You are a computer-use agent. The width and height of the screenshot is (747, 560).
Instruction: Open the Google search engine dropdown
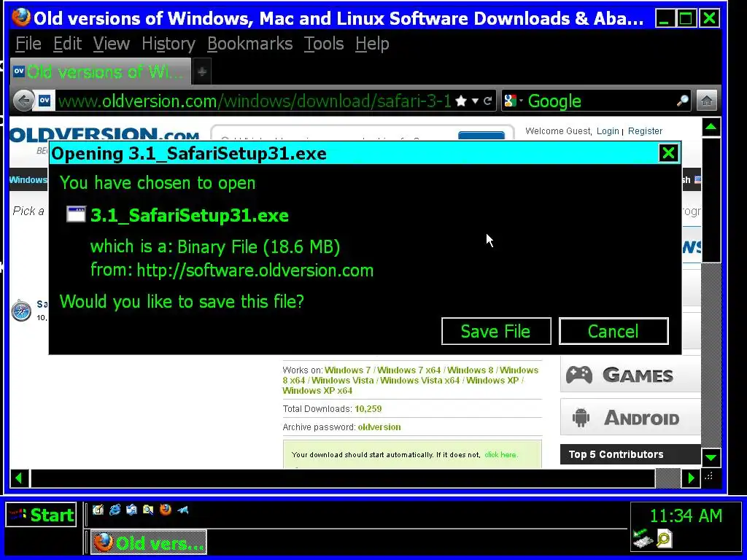click(513, 101)
